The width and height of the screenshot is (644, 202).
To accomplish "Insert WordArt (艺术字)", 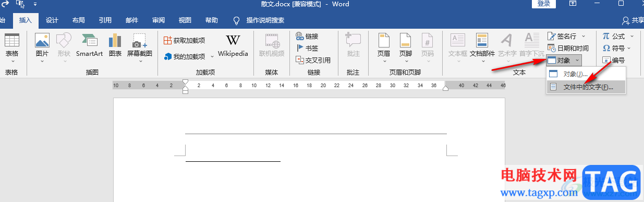I will pyautogui.click(x=507, y=47).
